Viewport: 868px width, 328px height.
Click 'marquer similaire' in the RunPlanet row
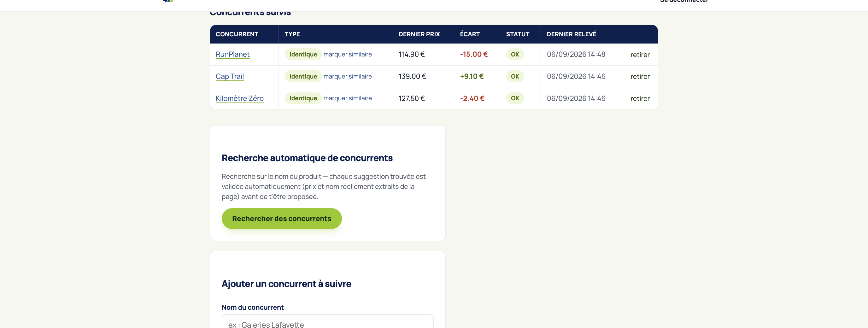tap(347, 54)
